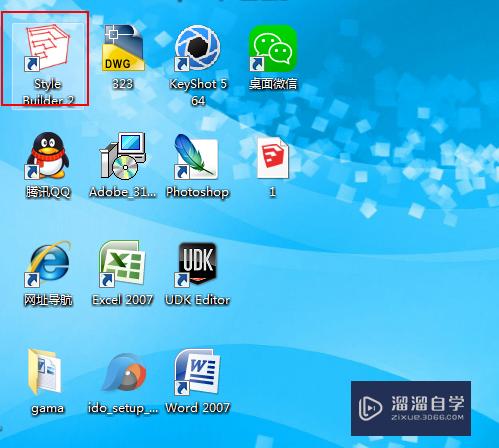Select the Adobe_31... installer icon
The height and width of the screenshot is (448, 499).
point(123,156)
